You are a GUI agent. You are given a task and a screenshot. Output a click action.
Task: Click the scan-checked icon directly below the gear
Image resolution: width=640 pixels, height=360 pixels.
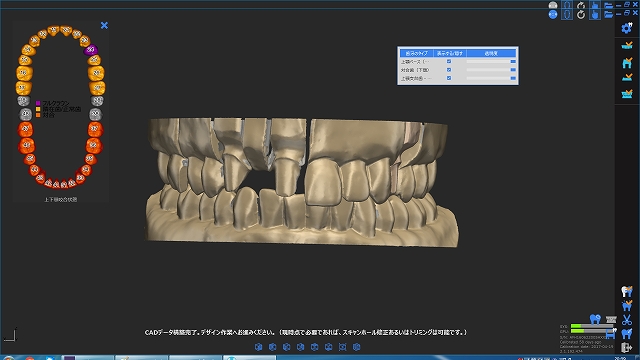627,45
